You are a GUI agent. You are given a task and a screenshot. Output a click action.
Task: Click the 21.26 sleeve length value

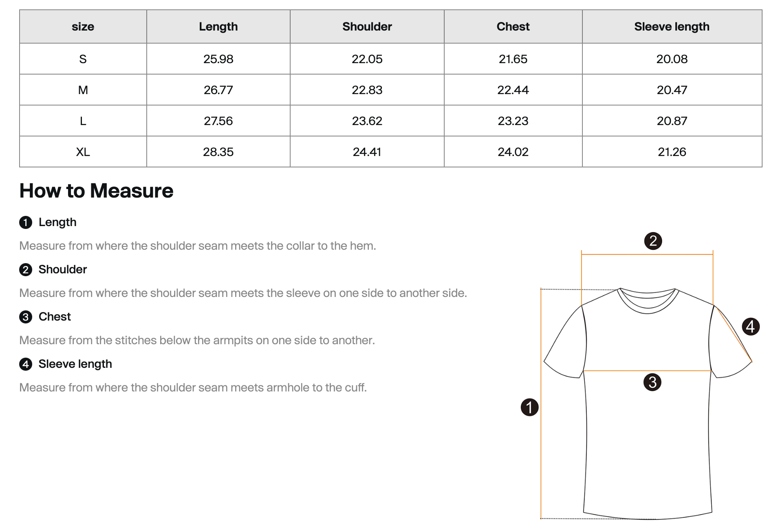(672, 152)
